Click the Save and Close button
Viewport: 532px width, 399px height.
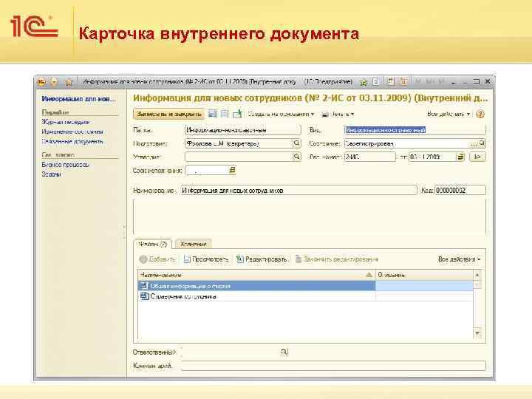point(169,114)
